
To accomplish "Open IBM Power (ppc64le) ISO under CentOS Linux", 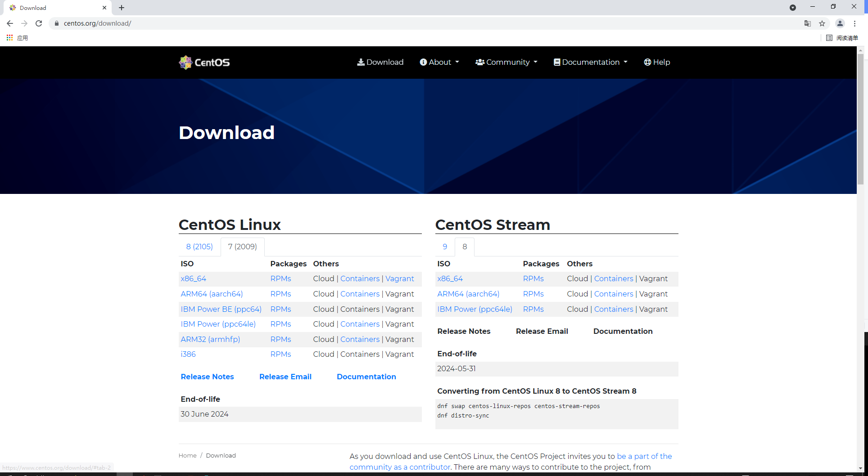I will coord(218,324).
